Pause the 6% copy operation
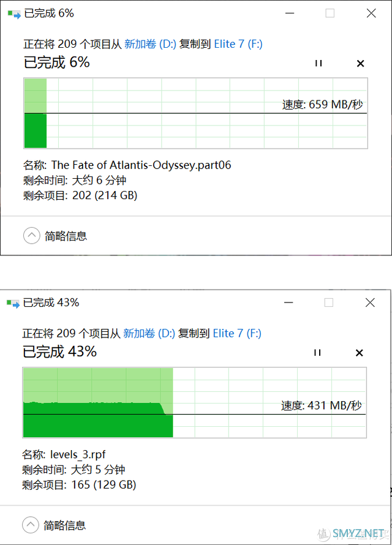392x545 pixels. click(318, 63)
